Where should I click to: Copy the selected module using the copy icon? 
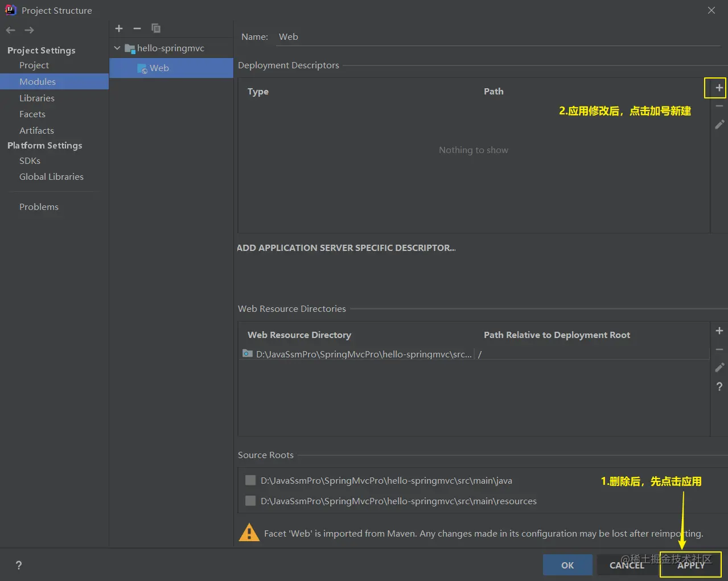pos(156,28)
